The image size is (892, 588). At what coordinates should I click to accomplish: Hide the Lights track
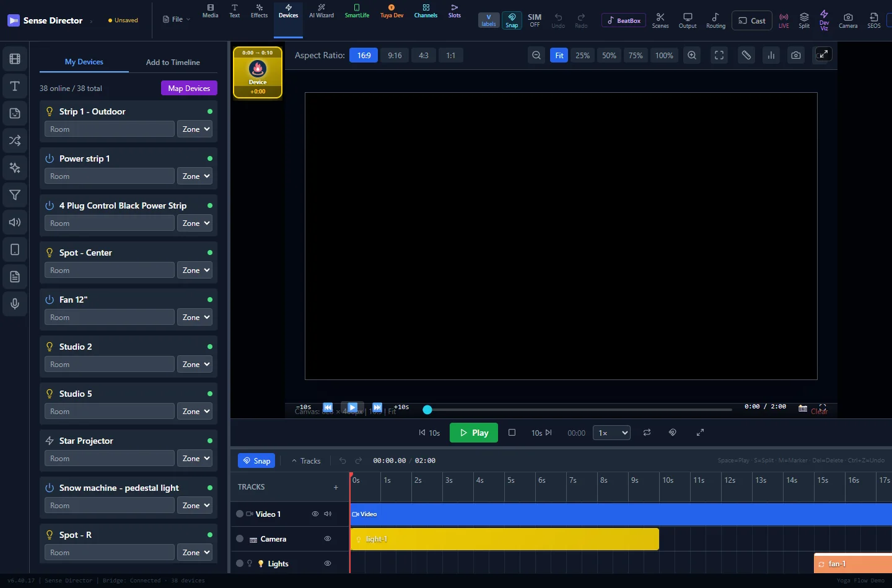tap(328, 563)
